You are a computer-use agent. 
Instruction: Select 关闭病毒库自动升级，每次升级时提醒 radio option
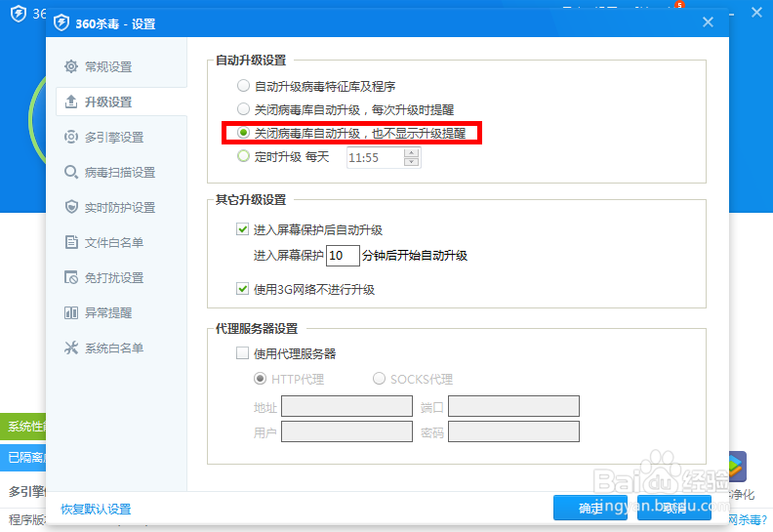243,109
